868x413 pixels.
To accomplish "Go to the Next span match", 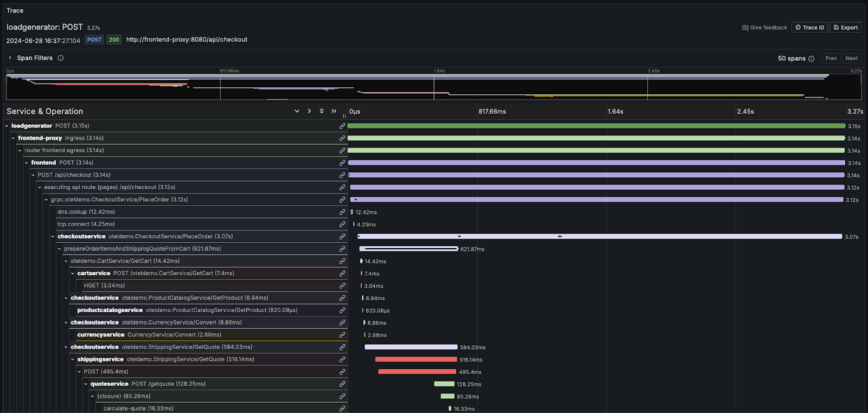I will click(x=851, y=59).
